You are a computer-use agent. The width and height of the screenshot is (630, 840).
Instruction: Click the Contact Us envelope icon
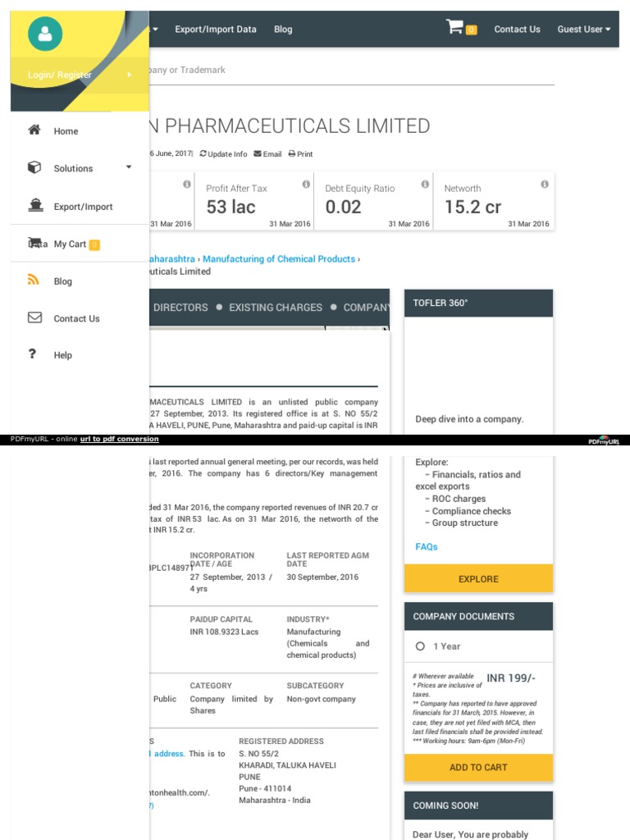34,317
